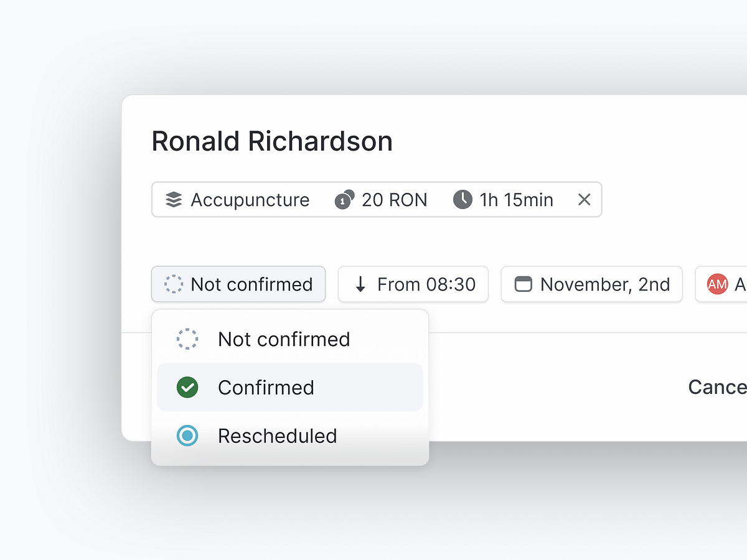Image resolution: width=747 pixels, height=560 pixels.
Task: Click the down arrow icon before From 08:30
Action: point(360,284)
